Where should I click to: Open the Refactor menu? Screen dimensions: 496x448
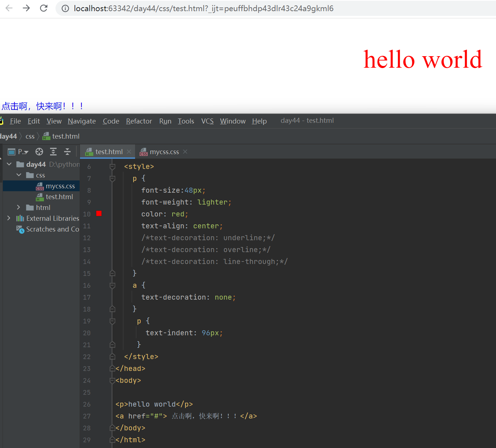(139, 121)
